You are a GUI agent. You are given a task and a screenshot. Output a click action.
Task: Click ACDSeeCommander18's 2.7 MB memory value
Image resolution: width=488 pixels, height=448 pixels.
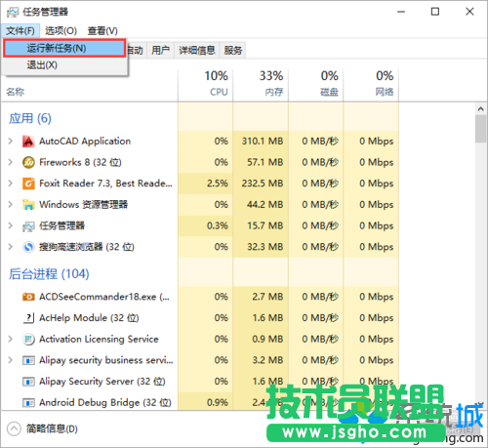(x=267, y=297)
